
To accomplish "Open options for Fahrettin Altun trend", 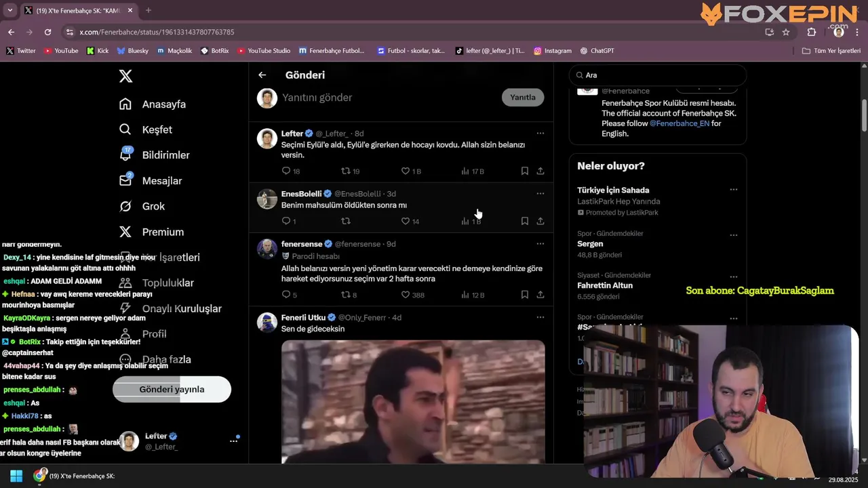I will click(x=734, y=277).
